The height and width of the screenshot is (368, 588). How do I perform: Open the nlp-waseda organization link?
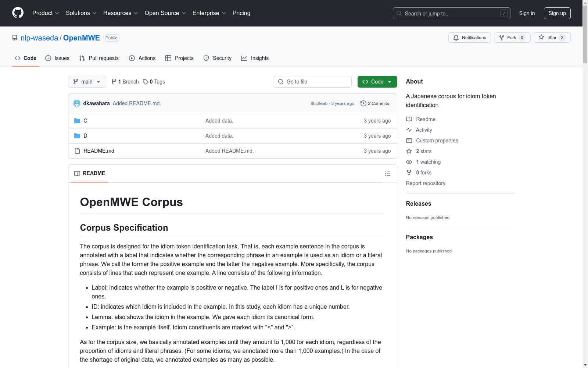[39, 38]
